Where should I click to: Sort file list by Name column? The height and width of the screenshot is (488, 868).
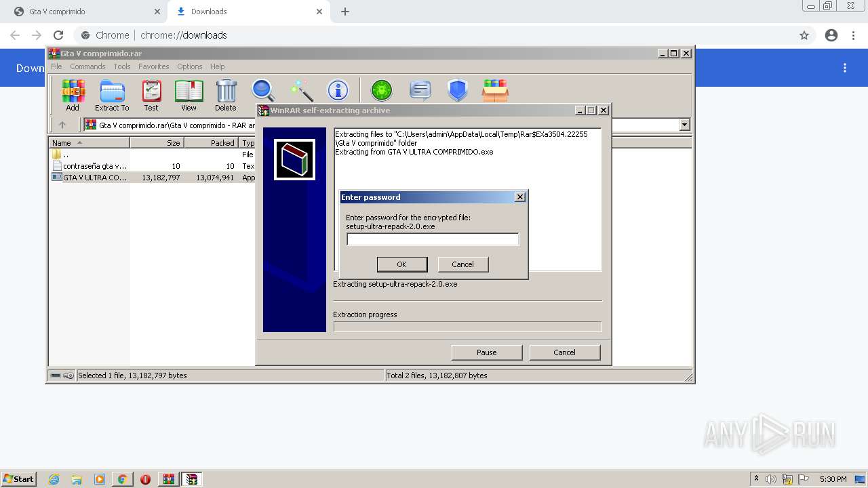tap(90, 142)
